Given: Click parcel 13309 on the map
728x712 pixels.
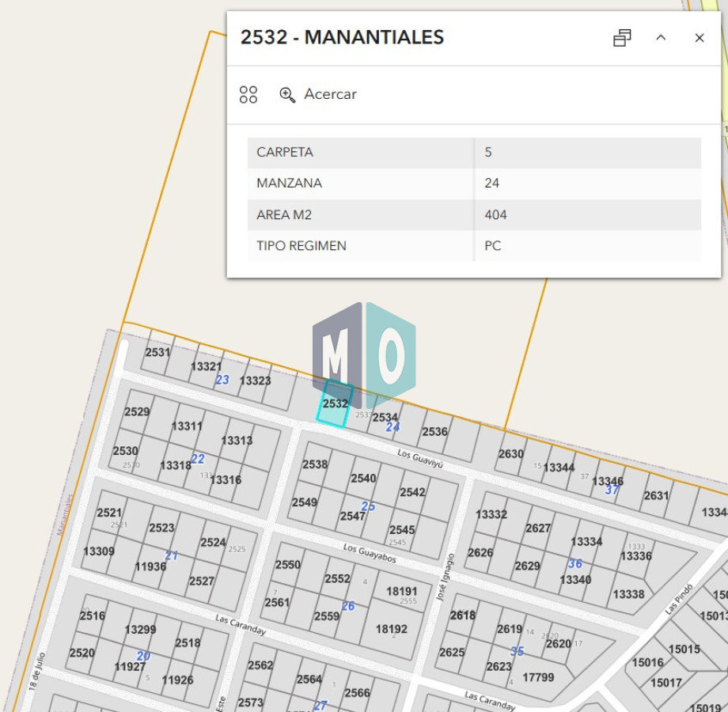Looking at the screenshot, I should point(98,551).
